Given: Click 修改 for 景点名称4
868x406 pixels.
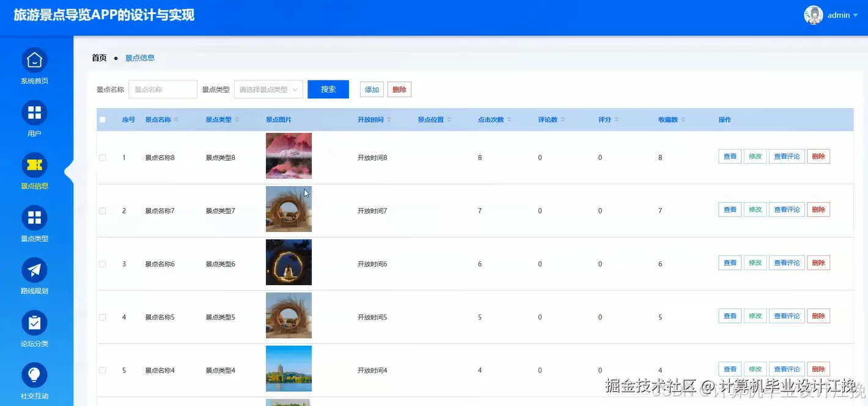Looking at the screenshot, I should coord(755,369).
